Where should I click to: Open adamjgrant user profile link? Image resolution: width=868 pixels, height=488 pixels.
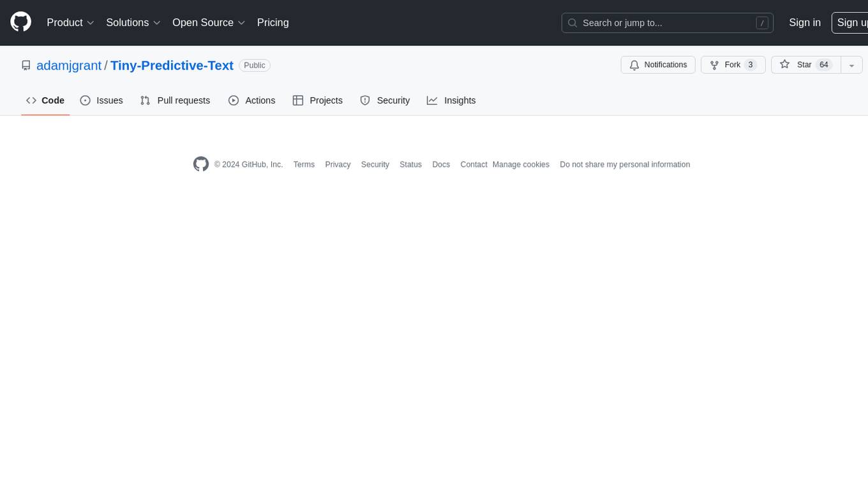[69, 65]
